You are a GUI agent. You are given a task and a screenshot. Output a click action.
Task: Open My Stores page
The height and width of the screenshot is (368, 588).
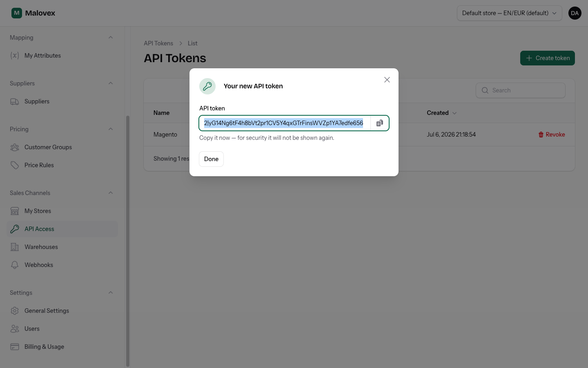62,211
